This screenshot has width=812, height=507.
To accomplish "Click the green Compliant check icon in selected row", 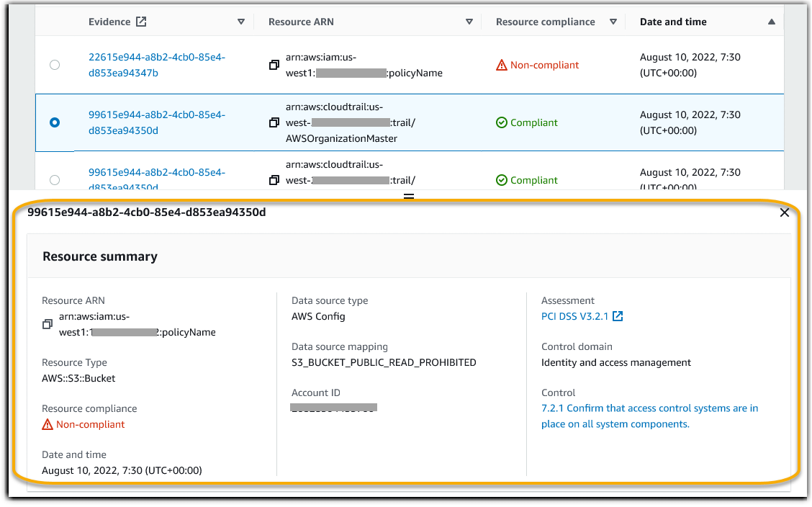I will (x=502, y=122).
